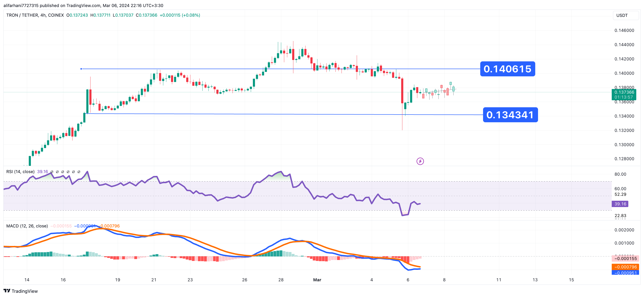Image resolution: width=644 pixels, height=297 pixels.
Task: Click the TRON / TETHER, 4h, COINEX title
Action: [35, 15]
